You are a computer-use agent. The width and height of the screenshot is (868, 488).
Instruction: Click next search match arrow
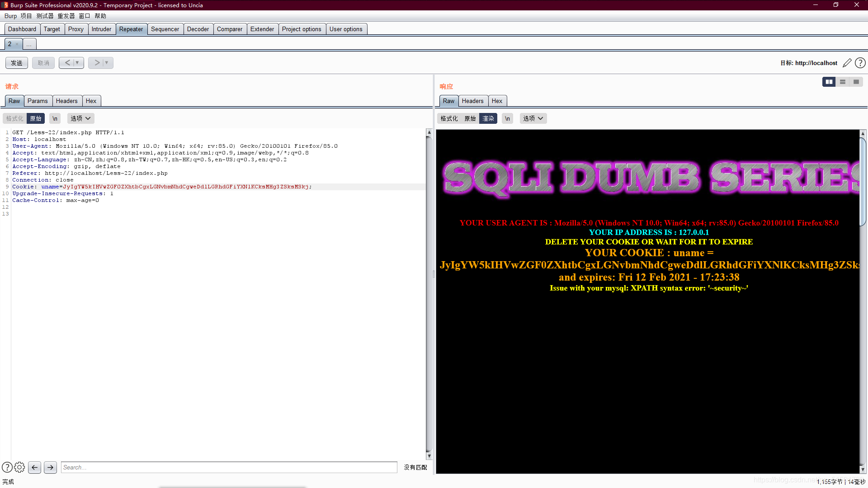click(x=50, y=467)
